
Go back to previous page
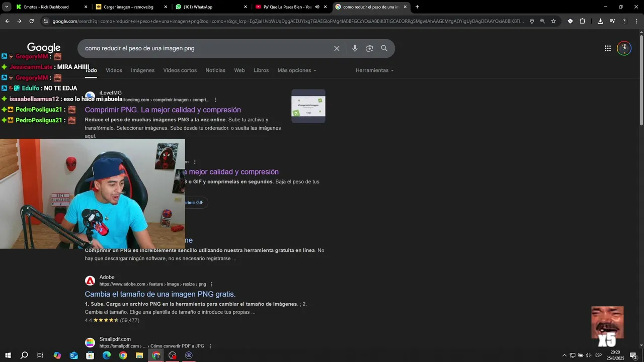(7, 21)
